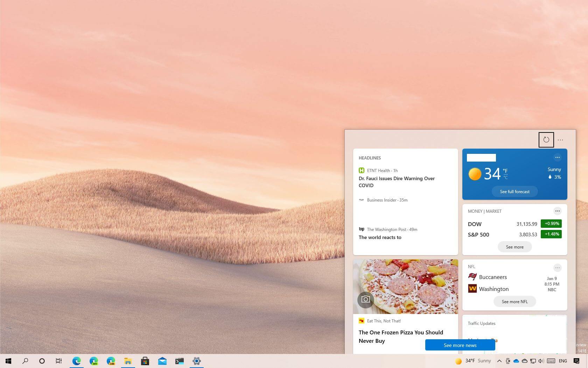Switch the weather temperature to Celsius
The height and width of the screenshot is (368, 588).
point(506,177)
